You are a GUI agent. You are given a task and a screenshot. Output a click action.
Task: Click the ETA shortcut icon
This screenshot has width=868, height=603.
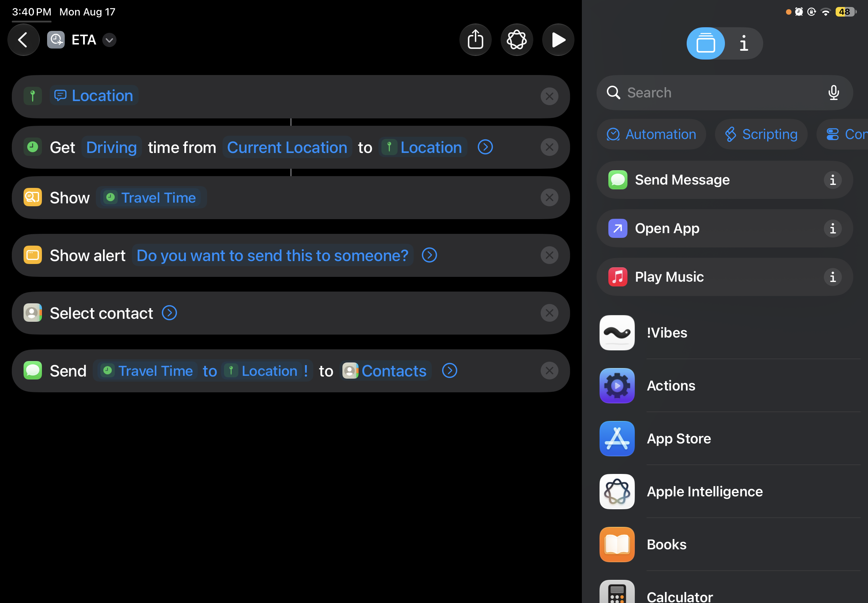click(x=56, y=40)
